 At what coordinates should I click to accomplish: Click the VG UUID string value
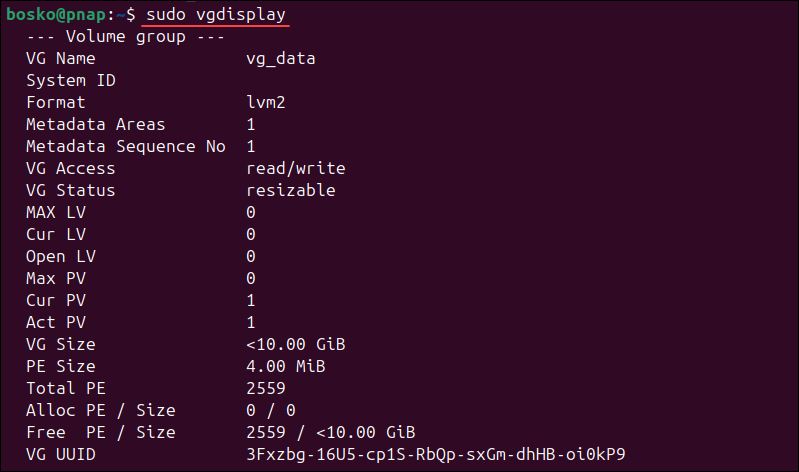click(436, 454)
